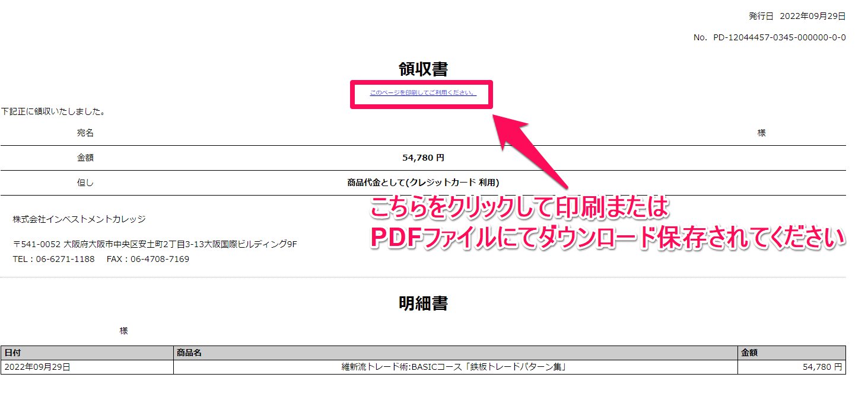Select the 領収書 heading

pos(423,69)
